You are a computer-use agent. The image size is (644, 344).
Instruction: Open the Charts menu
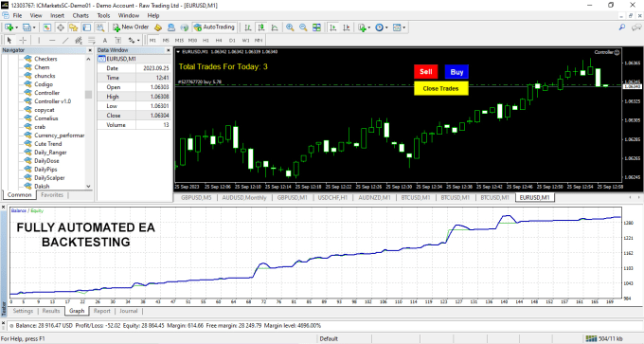pos(80,15)
